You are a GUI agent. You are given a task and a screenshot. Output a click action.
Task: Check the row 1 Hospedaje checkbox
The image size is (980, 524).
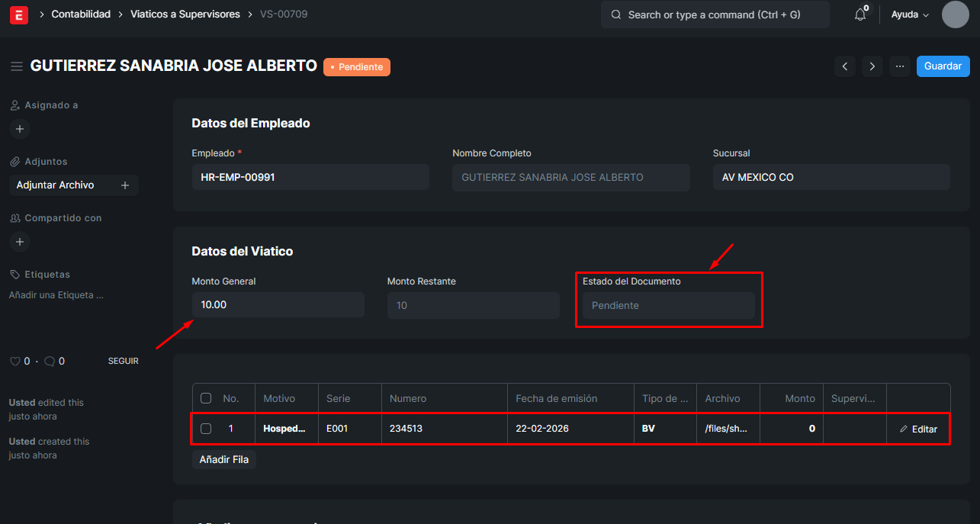(206, 429)
